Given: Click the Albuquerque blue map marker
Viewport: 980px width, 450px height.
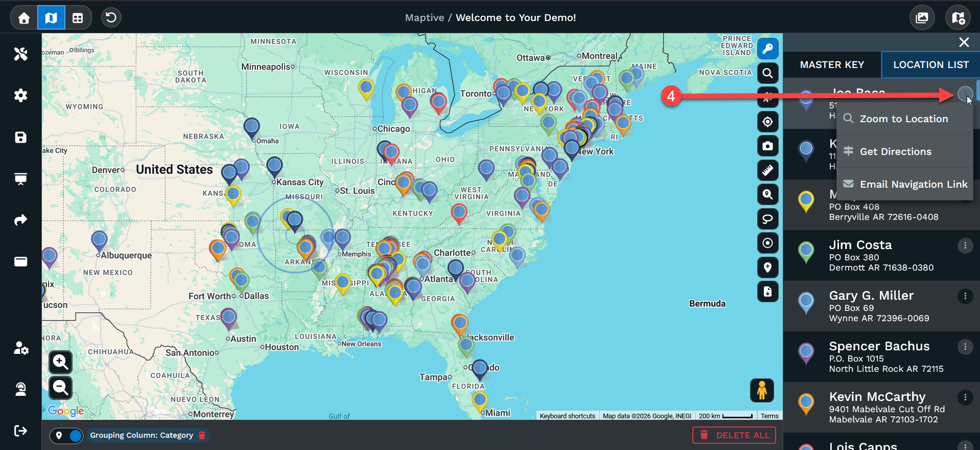Looking at the screenshot, I should point(99,241).
